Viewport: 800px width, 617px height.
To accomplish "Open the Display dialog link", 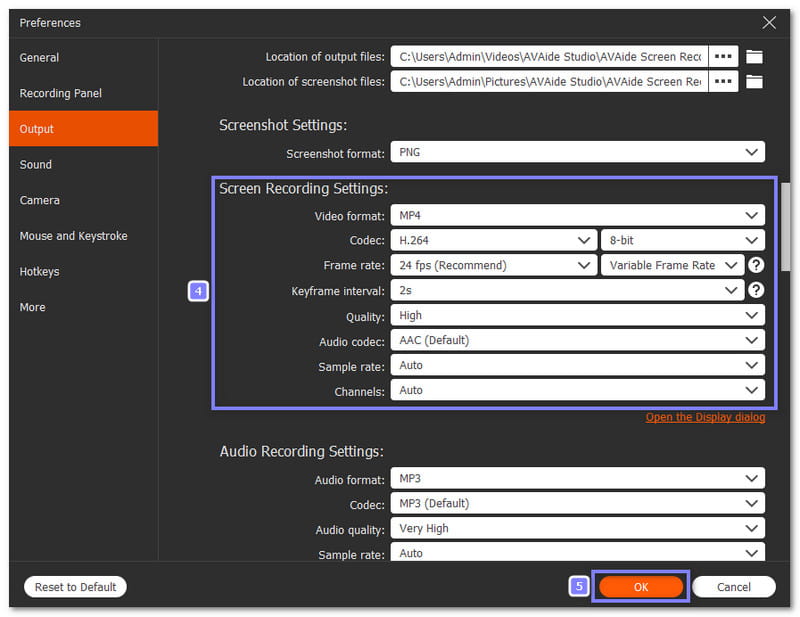I will [705, 417].
